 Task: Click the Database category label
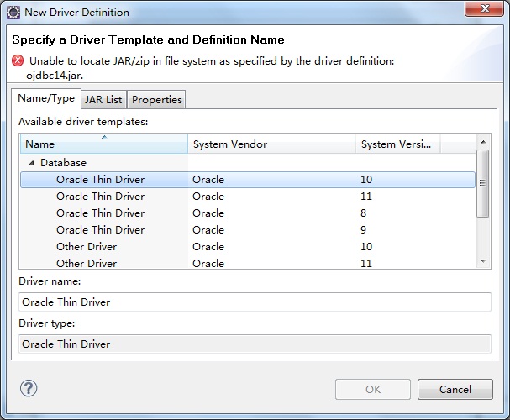coord(63,162)
